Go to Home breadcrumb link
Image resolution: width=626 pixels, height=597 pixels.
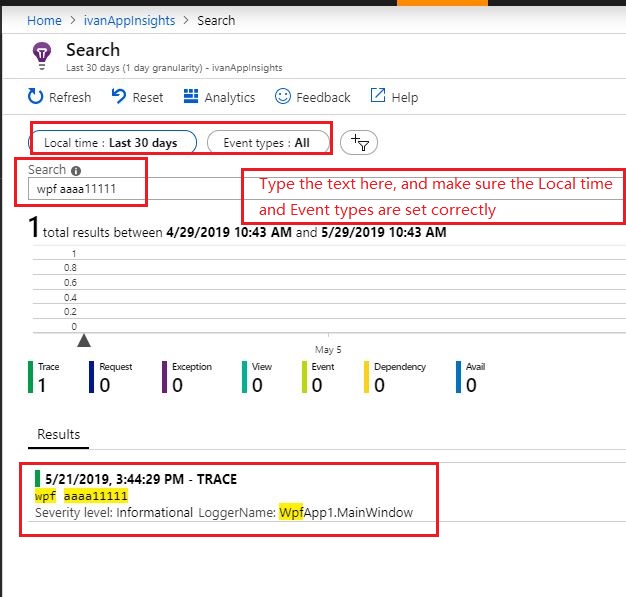pos(44,20)
